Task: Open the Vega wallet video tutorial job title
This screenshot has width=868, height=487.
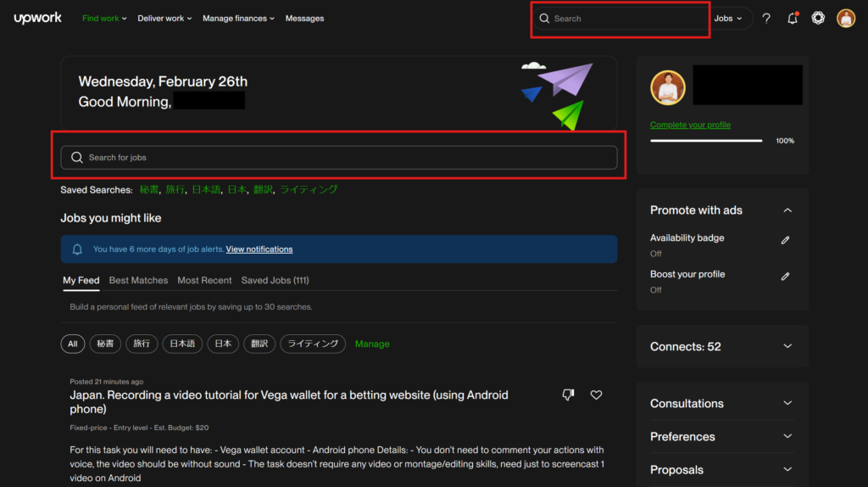Action: pyautogui.click(x=289, y=401)
